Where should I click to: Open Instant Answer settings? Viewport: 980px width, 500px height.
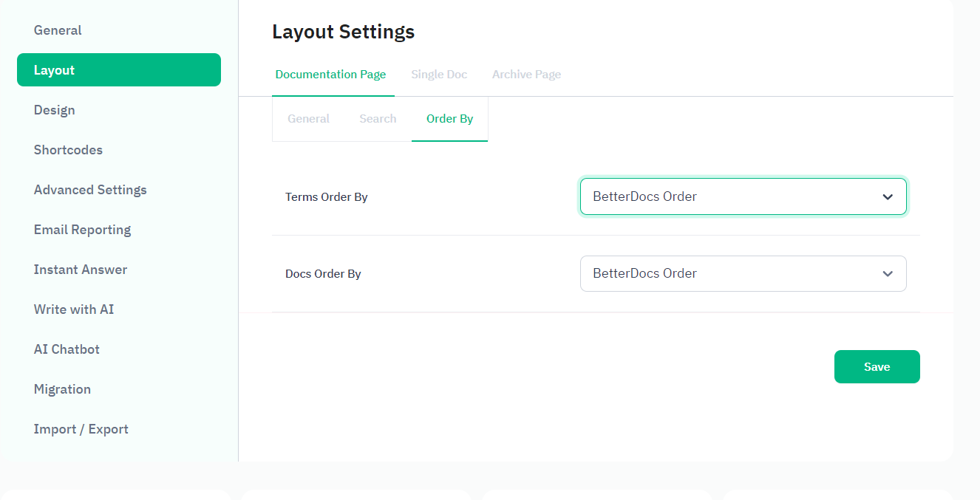click(81, 270)
